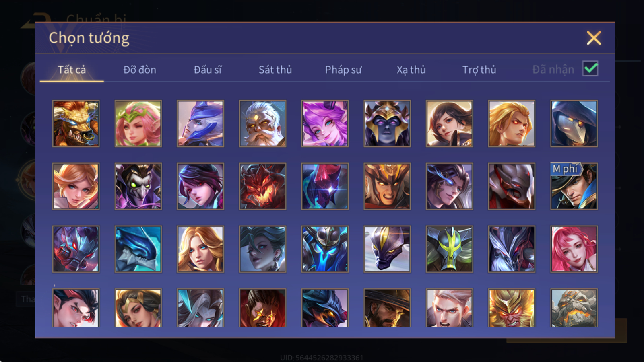The width and height of the screenshot is (644, 362).
Task: Choose the blue shark hero portrait
Action: [x=138, y=249]
